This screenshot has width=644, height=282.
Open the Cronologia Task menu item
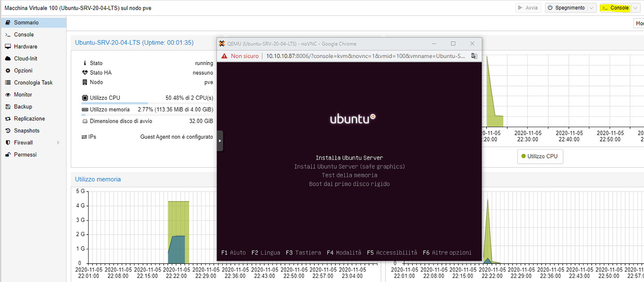click(33, 83)
